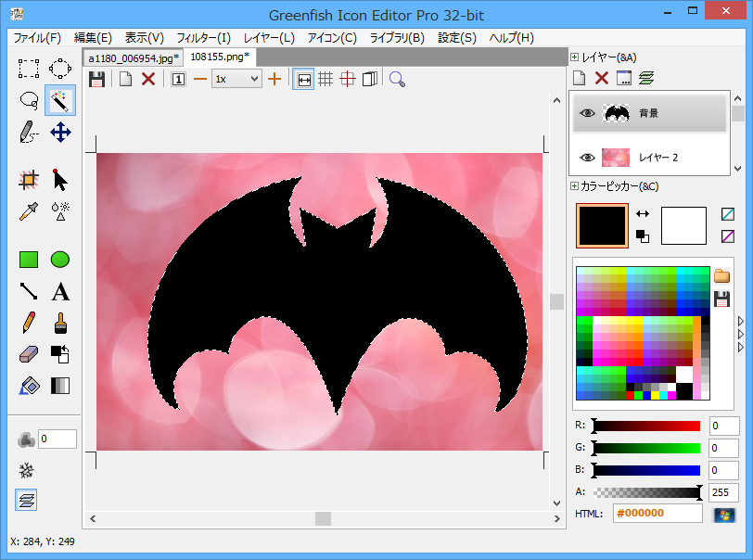Delete layer with the red X icon
The width and height of the screenshot is (753, 560).
(601, 79)
